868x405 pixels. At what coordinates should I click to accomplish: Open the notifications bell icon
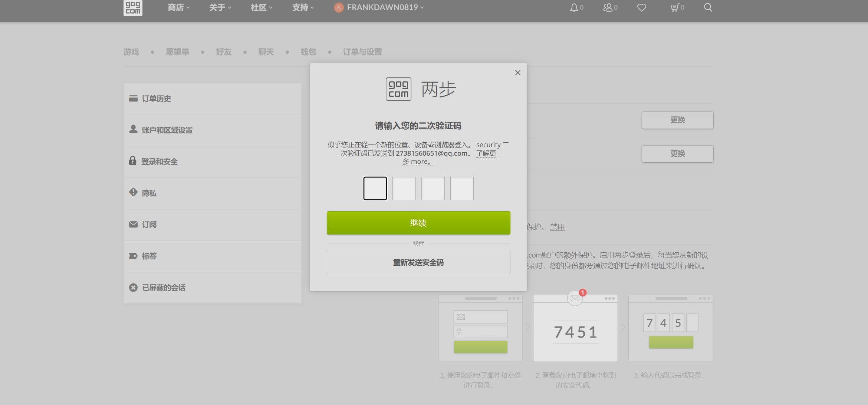pyautogui.click(x=574, y=7)
